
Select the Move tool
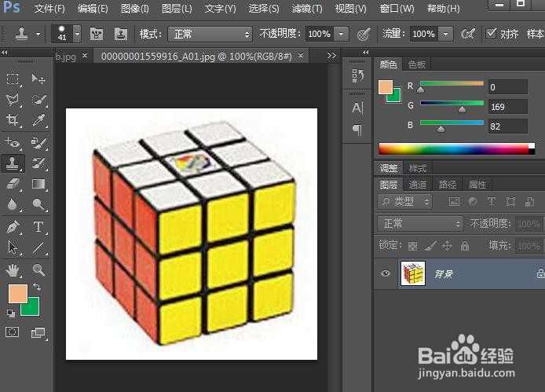pyautogui.click(x=38, y=79)
